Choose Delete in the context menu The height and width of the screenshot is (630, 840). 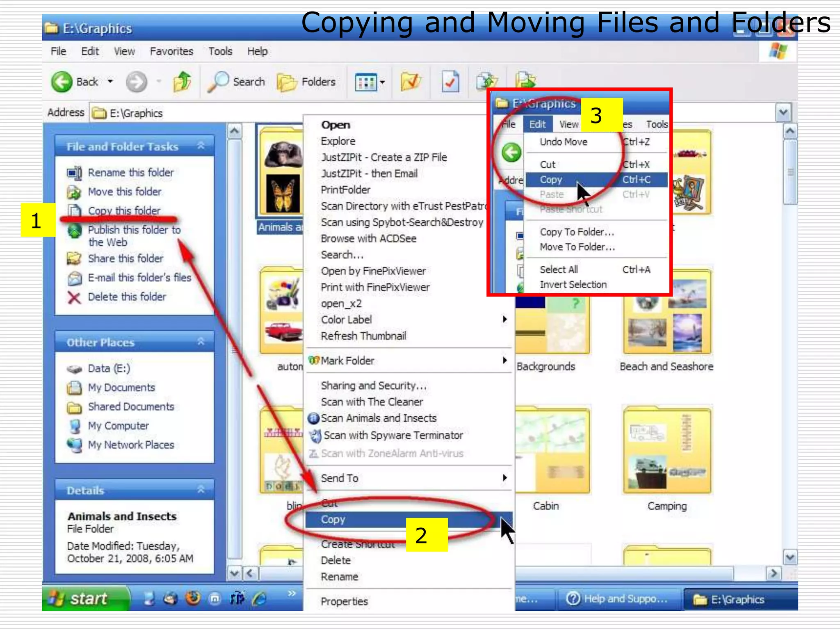tap(410, 561)
